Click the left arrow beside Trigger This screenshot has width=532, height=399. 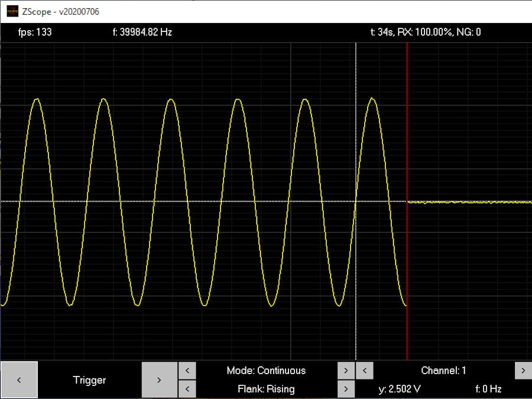coord(20,379)
